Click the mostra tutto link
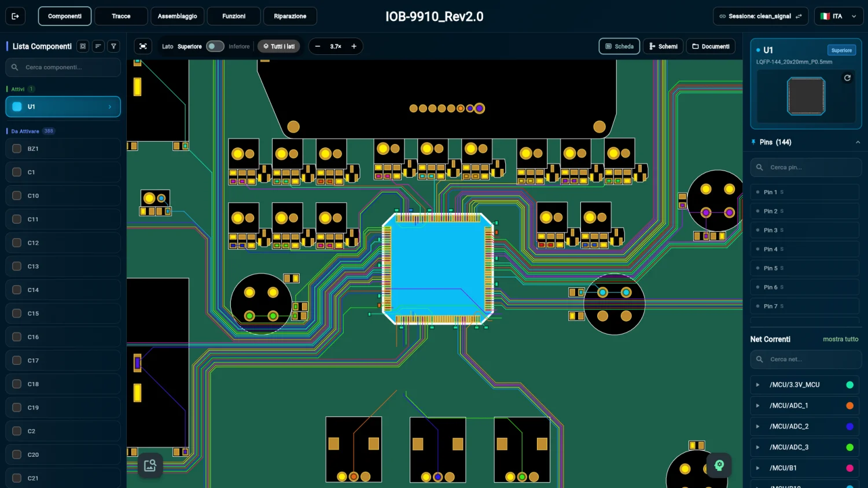The height and width of the screenshot is (488, 868). pyautogui.click(x=840, y=339)
